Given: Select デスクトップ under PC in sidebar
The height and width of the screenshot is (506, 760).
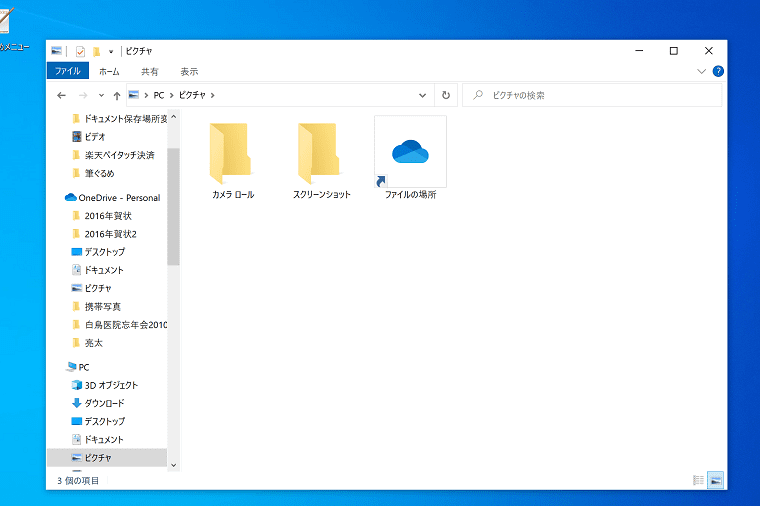Looking at the screenshot, I should tap(98, 422).
